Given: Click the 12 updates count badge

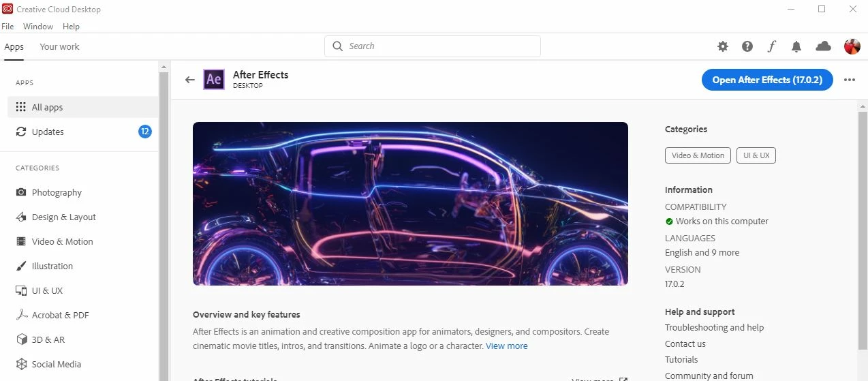Looking at the screenshot, I should coord(145,132).
